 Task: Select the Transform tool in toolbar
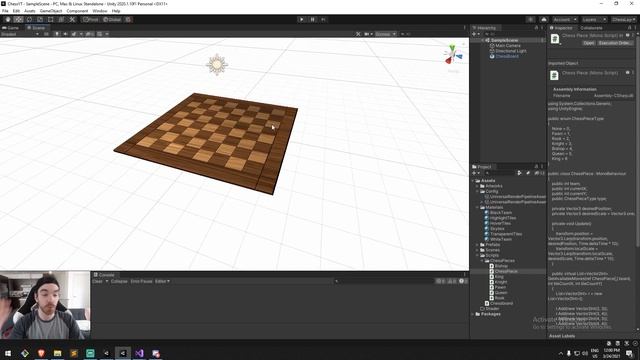pyautogui.click(x=61, y=19)
